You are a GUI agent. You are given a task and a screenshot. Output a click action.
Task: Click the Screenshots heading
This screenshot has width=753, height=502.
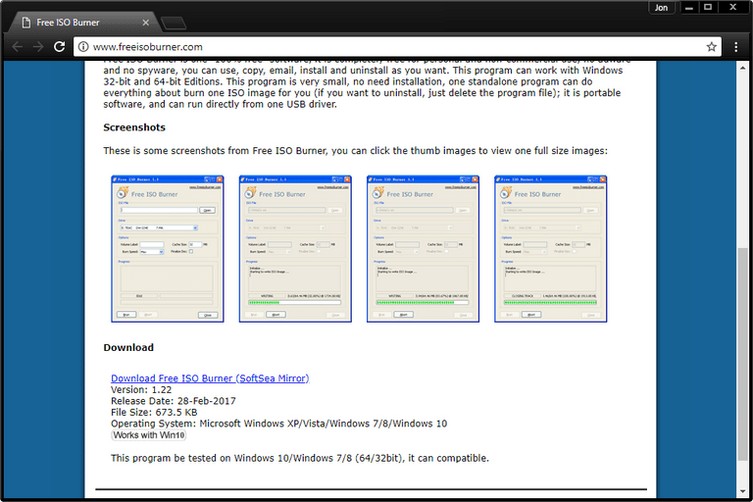pyautogui.click(x=134, y=127)
